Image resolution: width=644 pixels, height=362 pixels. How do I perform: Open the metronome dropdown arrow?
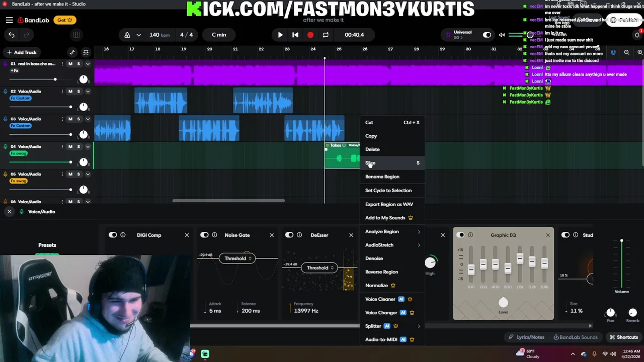pos(138,35)
